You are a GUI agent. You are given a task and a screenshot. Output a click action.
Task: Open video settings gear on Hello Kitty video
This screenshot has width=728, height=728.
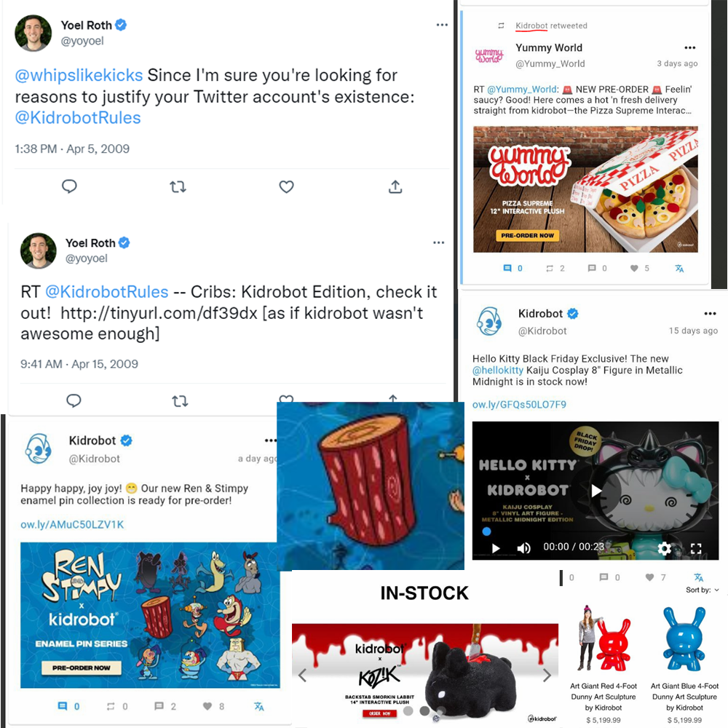[665, 548]
